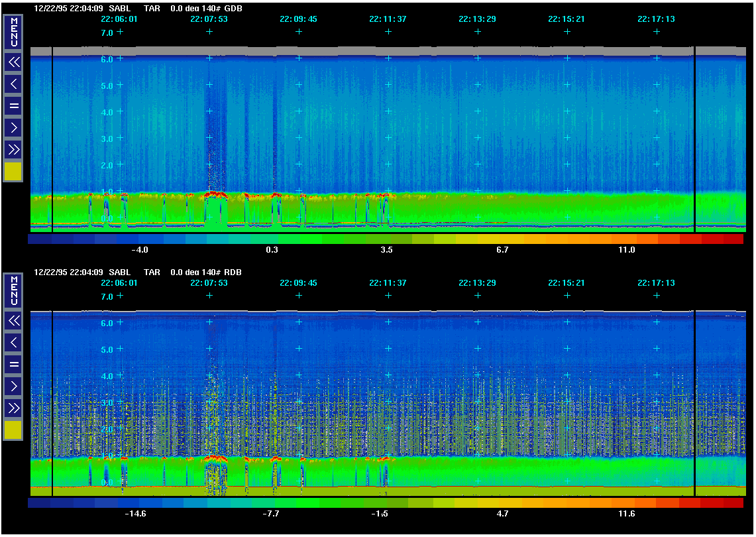This screenshot has width=756, height=537.
Task: Step forward with single-right arrow in RDB panel
Action: [13, 385]
